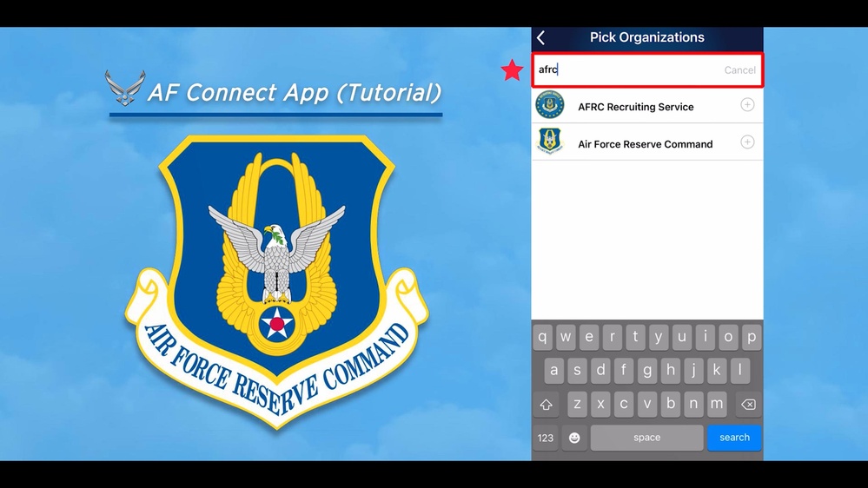Tap the j key
The height and width of the screenshot is (488, 868).
tap(693, 371)
